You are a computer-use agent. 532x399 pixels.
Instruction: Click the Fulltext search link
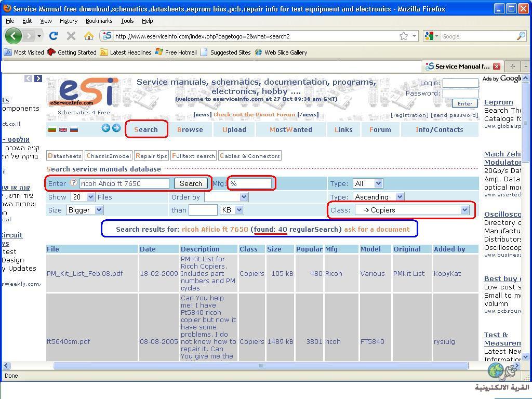tap(193, 156)
